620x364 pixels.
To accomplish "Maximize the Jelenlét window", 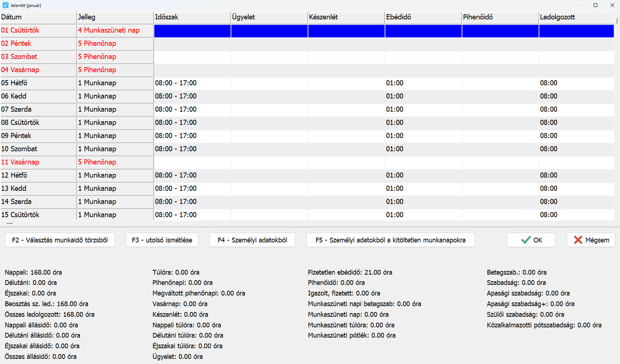I will point(595,5).
